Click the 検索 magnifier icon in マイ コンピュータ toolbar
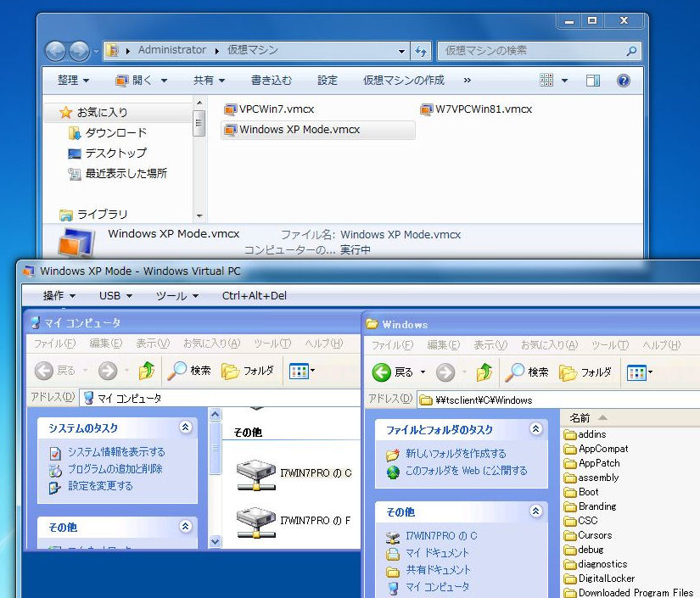 (x=176, y=371)
